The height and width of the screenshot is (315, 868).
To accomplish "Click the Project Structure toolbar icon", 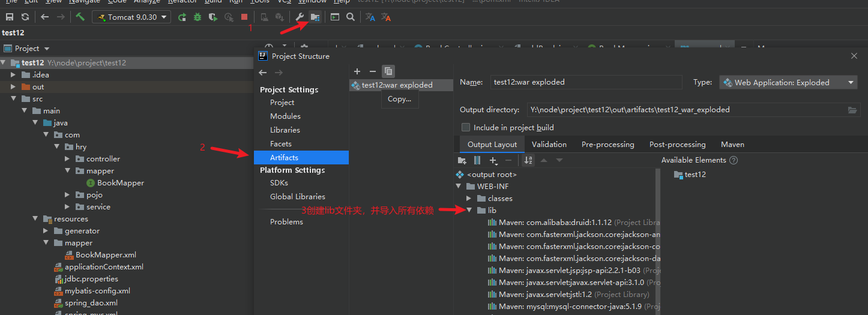I will click(x=315, y=17).
